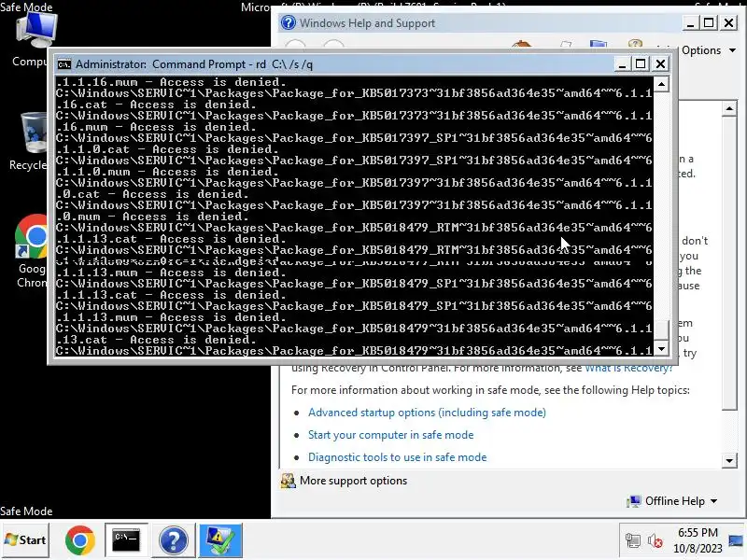
Task: Select the Google Chrome desktop shortcut
Action: (30, 251)
